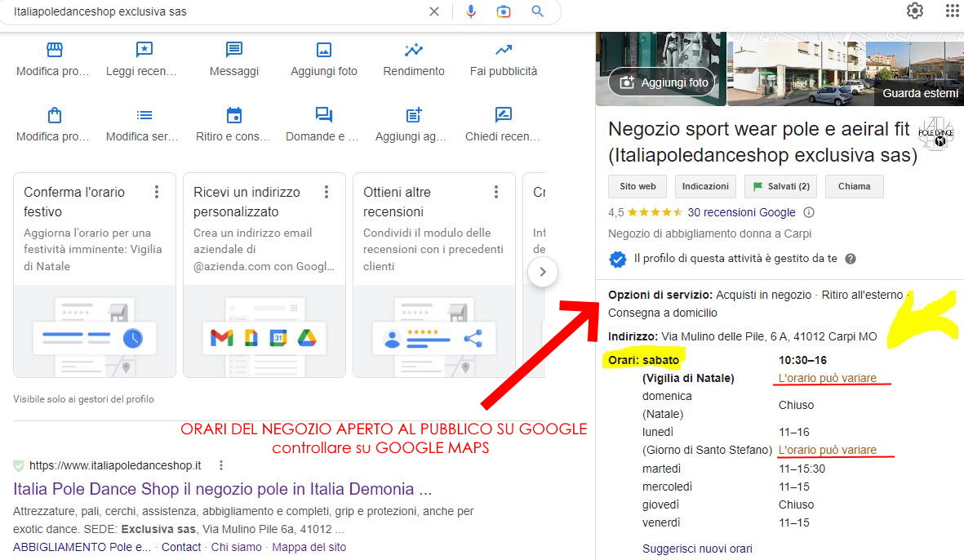
Task: Open Google Lens image search
Action: click(504, 11)
